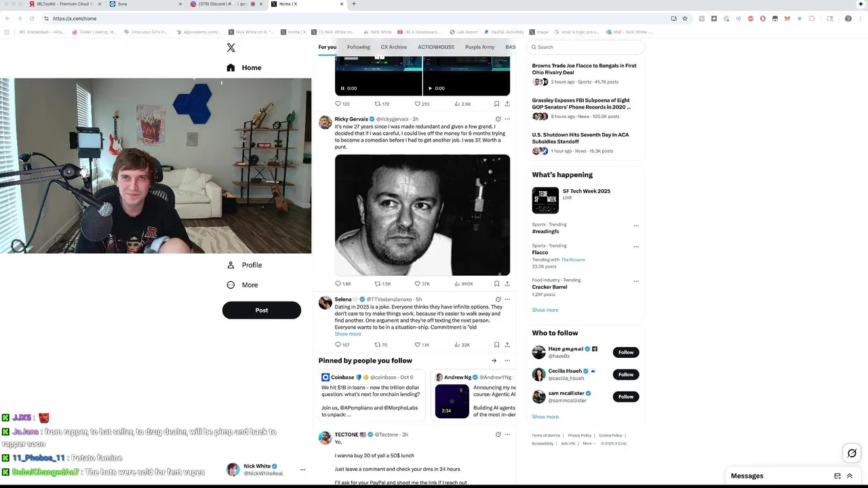Reply to Ricky Gervais post (1.6K)
Image resolution: width=868 pixels, height=488 pixels.
click(343, 284)
